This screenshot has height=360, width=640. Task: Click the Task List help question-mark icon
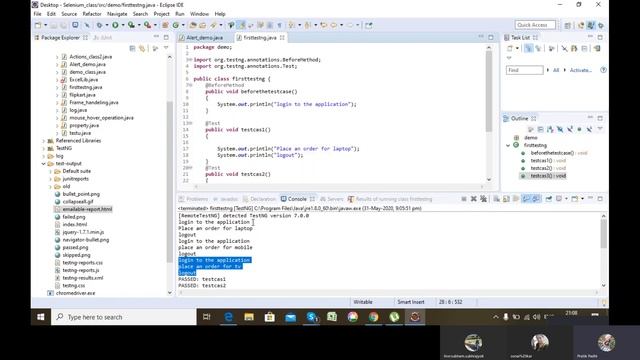pos(603,70)
